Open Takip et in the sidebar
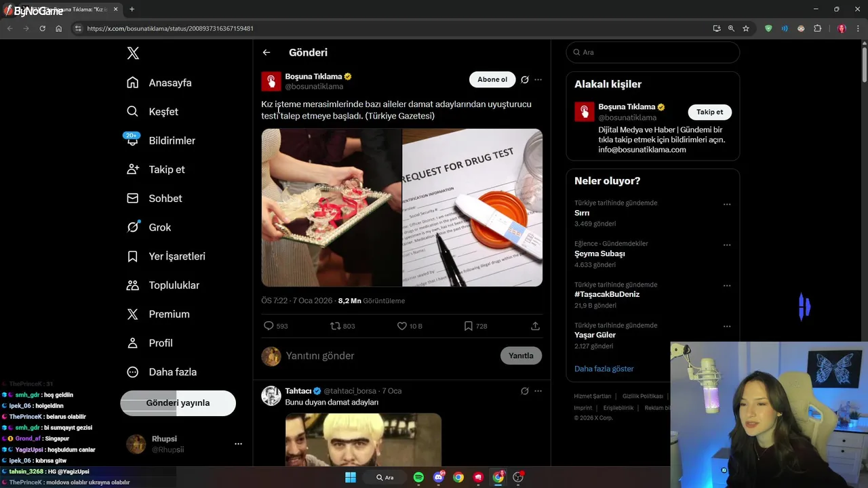 (156, 169)
